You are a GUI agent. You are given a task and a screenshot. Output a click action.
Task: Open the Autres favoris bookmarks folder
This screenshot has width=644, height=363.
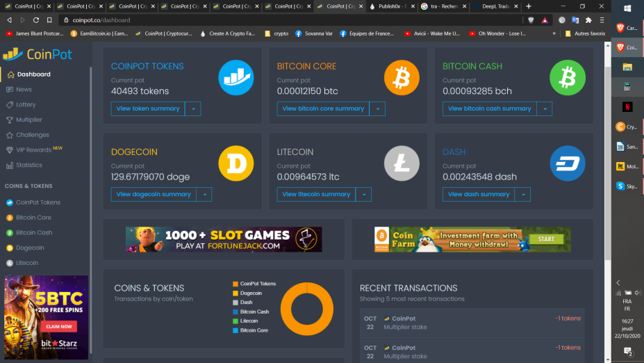(x=585, y=33)
